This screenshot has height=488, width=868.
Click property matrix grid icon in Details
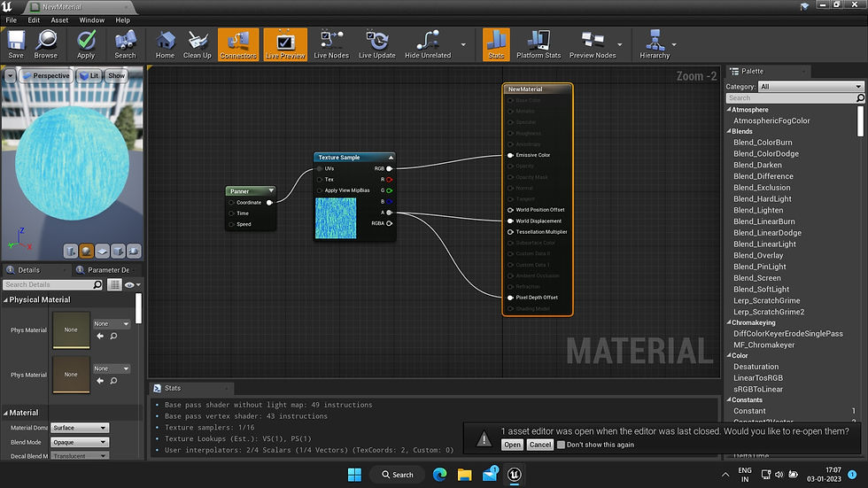114,284
